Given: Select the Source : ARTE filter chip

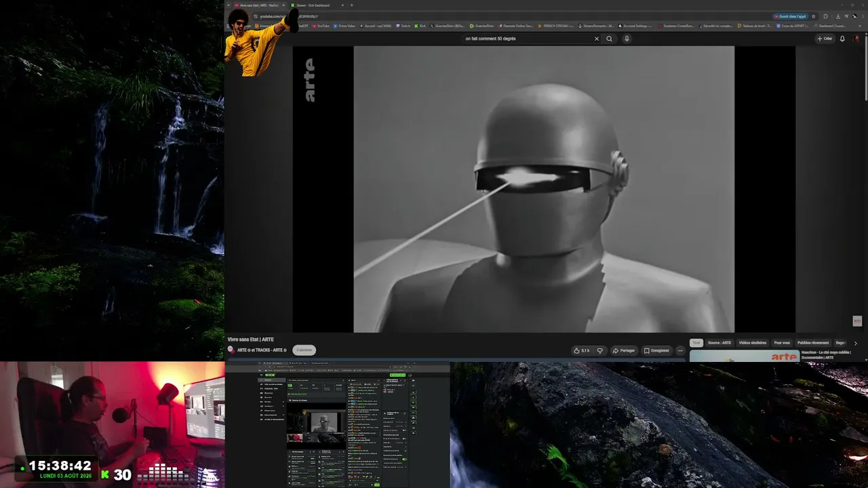Looking at the screenshot, I should pyautogui.click(x=719, y=343).
